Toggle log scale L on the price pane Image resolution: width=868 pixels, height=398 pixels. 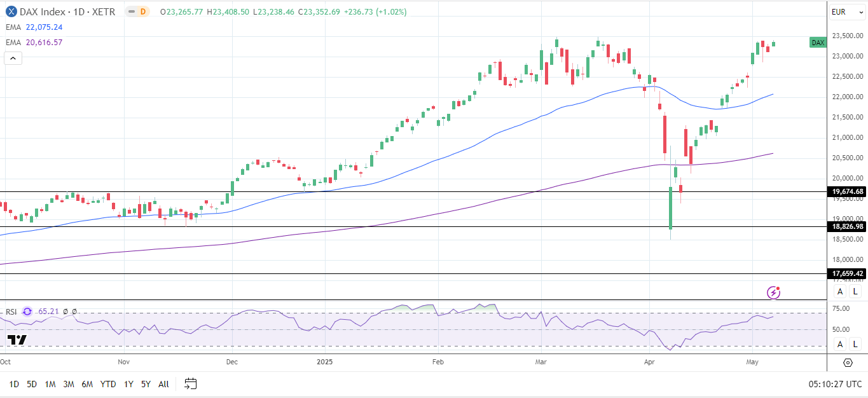855,292
